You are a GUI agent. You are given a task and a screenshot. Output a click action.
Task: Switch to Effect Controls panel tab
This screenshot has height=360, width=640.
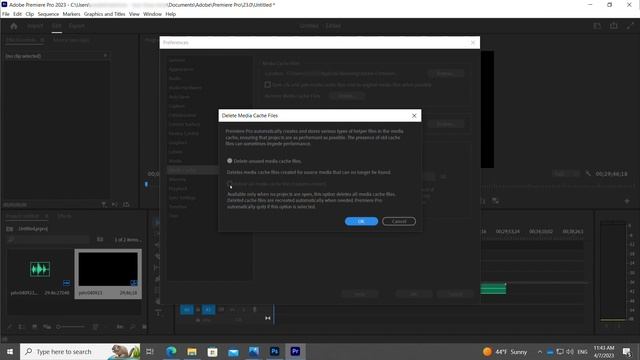tap(21, 40)
